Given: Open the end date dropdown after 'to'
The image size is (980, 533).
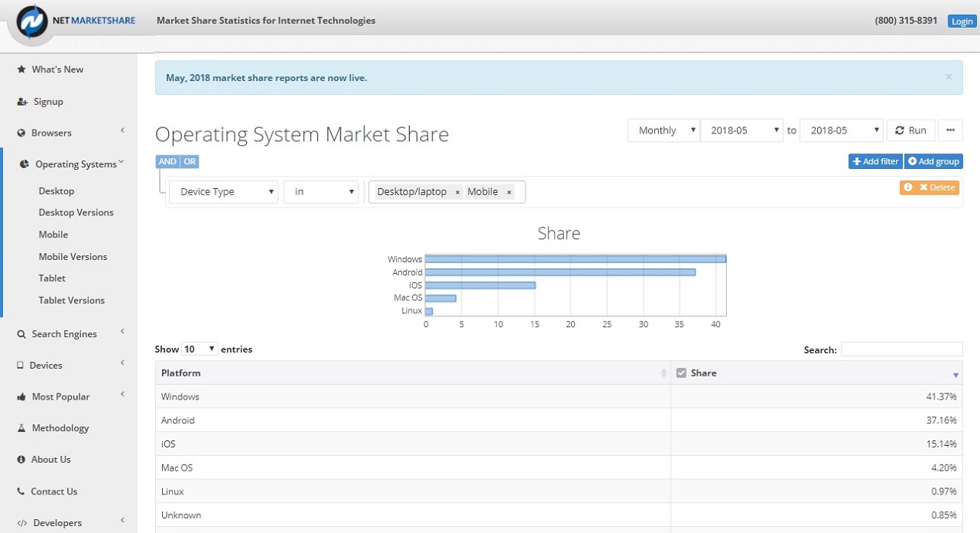Looking at the screenshot, I should click(x=842, y=130).
